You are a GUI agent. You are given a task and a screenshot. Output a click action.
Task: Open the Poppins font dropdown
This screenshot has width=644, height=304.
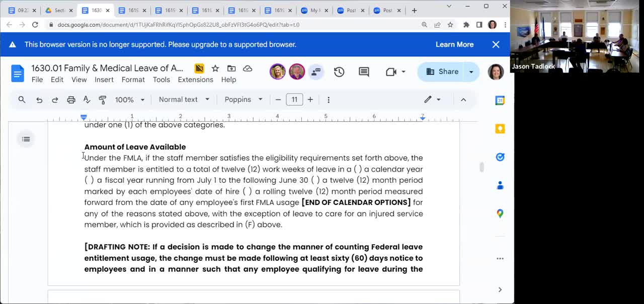click(243, 100)
